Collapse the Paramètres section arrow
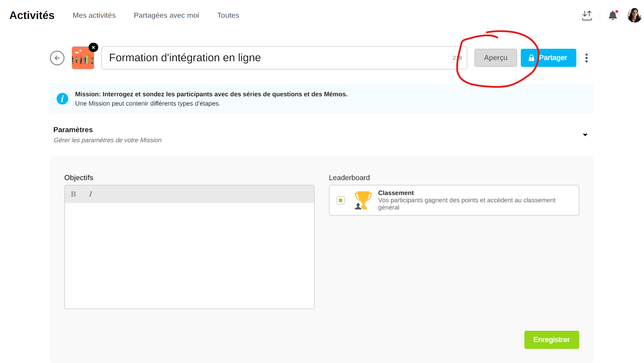Image resolution: width=644 pixels, height=363 pixels. tap(585, 135)
